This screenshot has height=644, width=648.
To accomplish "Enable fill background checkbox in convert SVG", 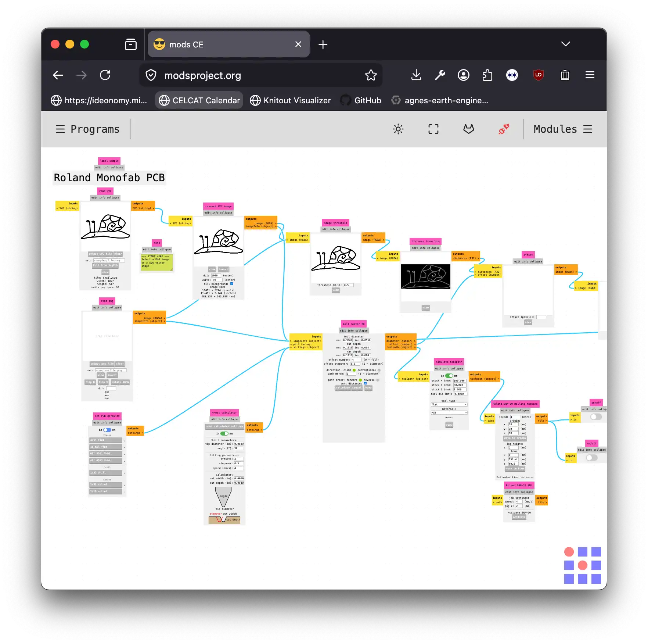I will click(x=231, y=284).
